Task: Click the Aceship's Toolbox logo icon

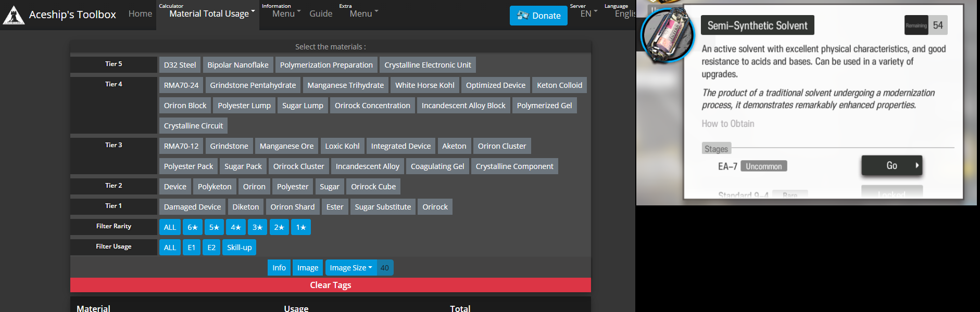Action: 14,15
